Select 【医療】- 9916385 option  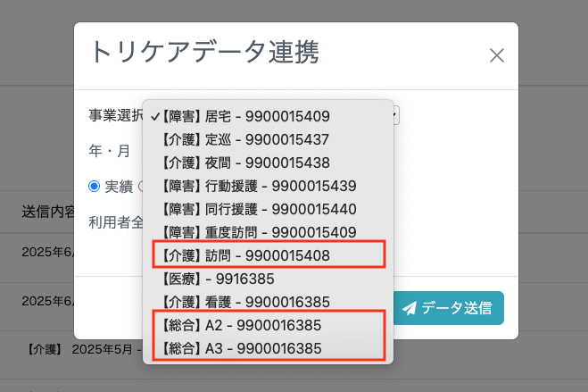pyautogui.click(x=269, y=279)
